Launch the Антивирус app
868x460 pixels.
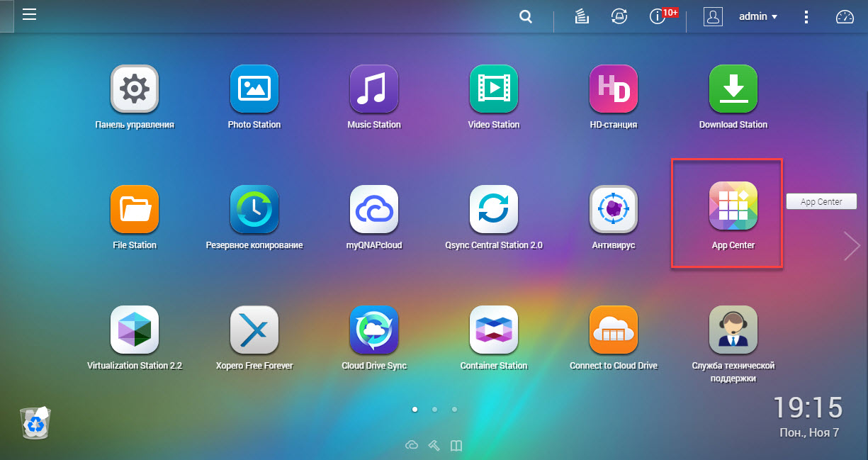[x=614, y=210]
